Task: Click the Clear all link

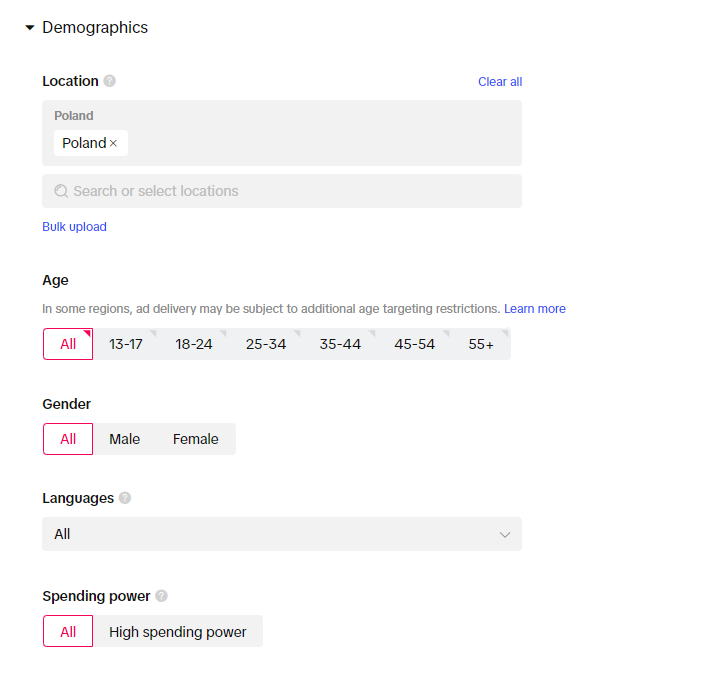Action: (x=500, y=82)
